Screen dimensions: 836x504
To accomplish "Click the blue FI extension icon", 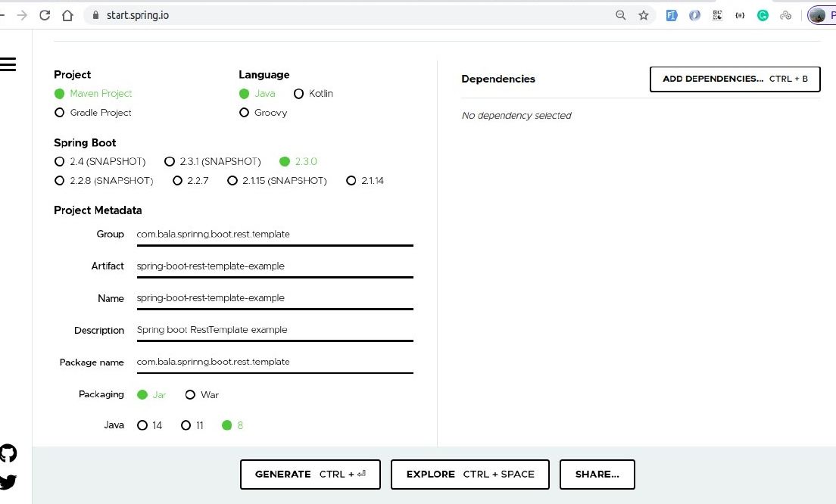I will tap(672, 14).
